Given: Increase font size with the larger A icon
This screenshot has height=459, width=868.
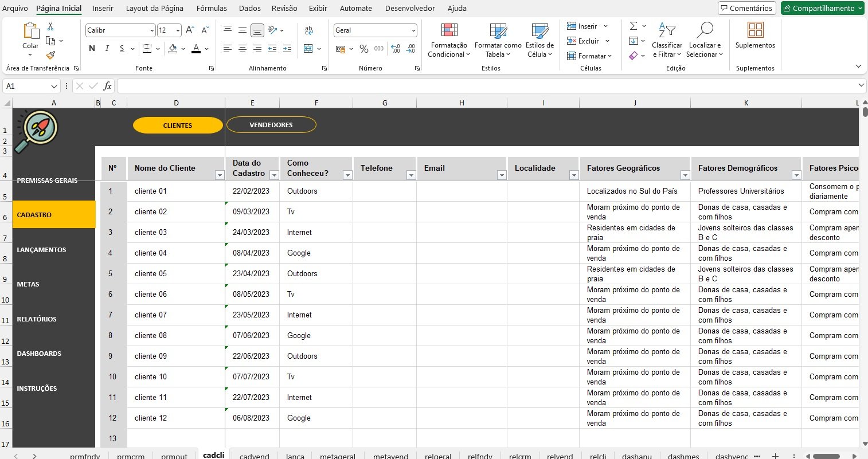Looking at the screenshot, I should pyautogui.click(x=190, y=30).
